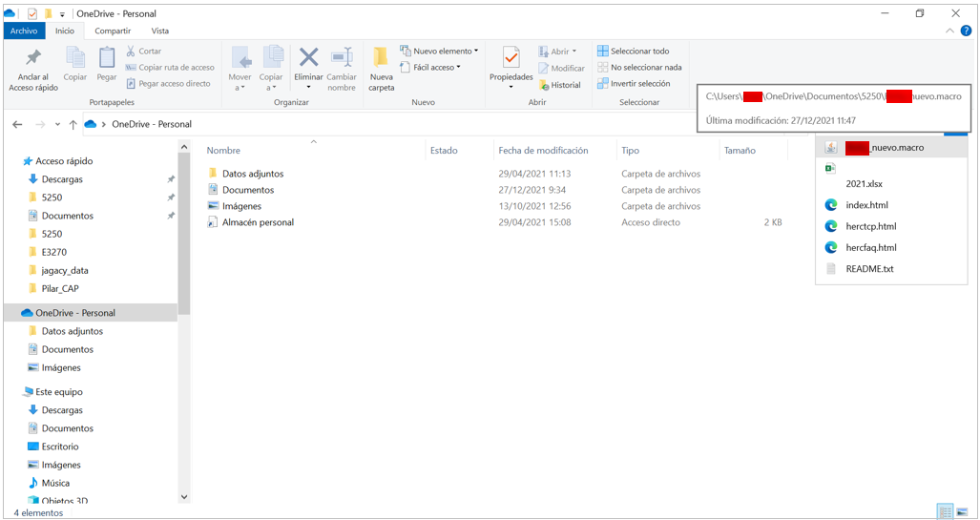Open the Nuevo elemento dropdown

[440, 52]
